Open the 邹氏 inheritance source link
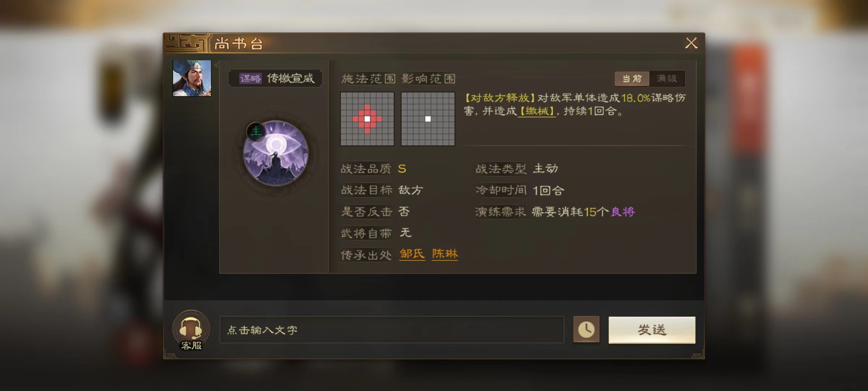Screen dimensions: 868x391 tap(412, 254)
